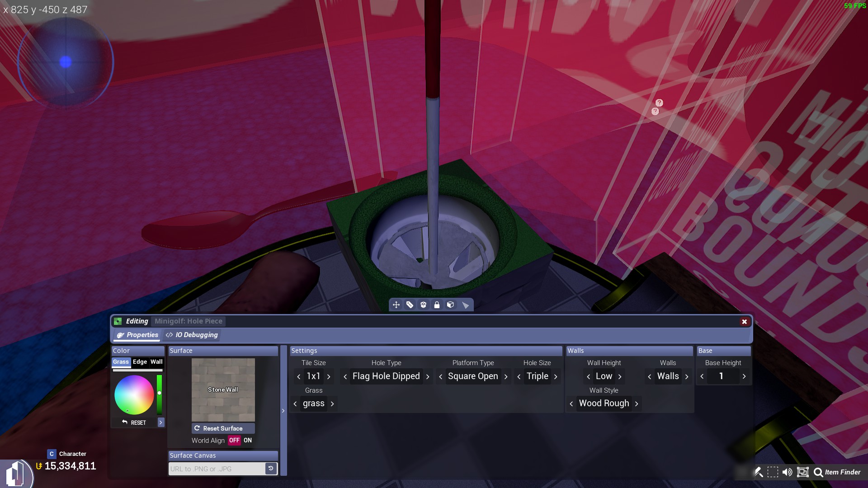
Task: Click the Flag Hole Dipped value
Action: [x=386, y=376]
